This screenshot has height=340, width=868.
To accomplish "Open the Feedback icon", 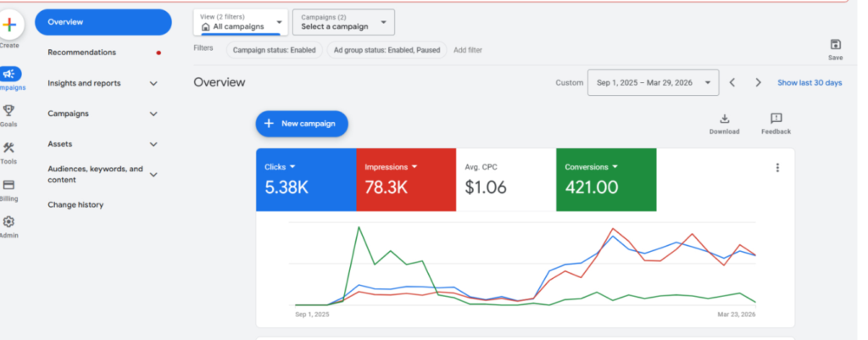I will [776, 119].
